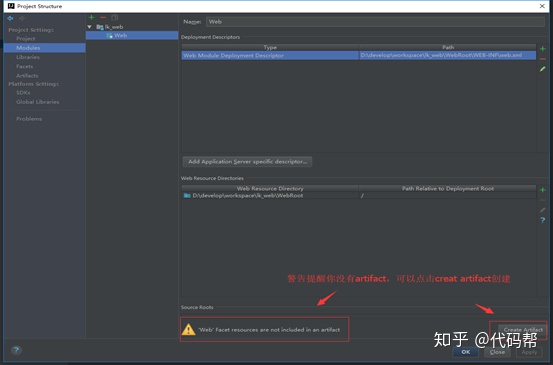Viewport: 553px width, 365px height.
Task: Edit deployment descriptor with pencil icon
Action: pos(542,69)
